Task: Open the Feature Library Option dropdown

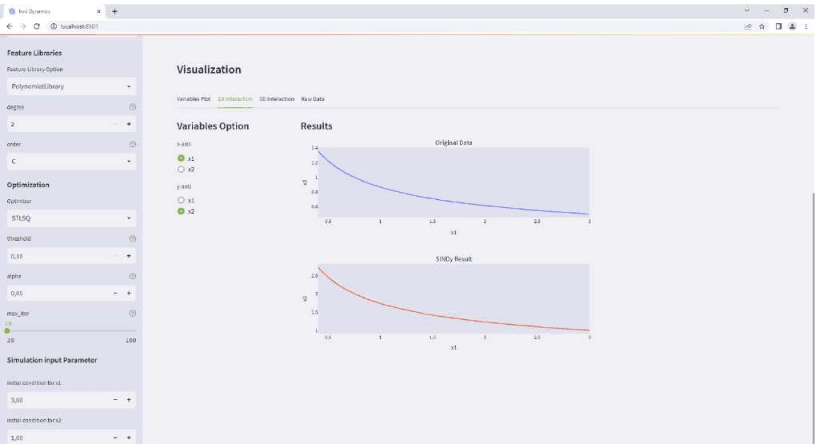Action: click(x=70, y=86)
